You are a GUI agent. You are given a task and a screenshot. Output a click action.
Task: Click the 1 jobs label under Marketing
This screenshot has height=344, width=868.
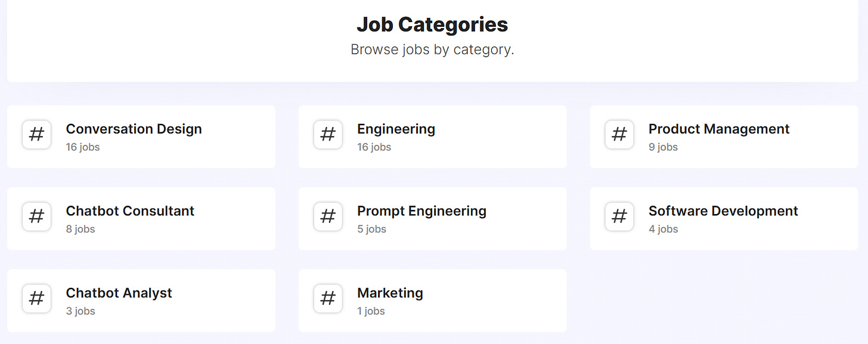[x=371, y=311]
